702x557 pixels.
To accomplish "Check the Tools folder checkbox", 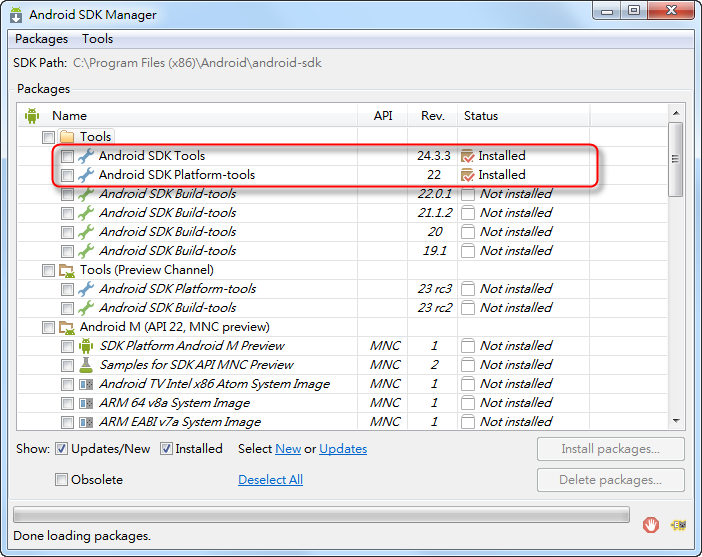I will (48, 137).
